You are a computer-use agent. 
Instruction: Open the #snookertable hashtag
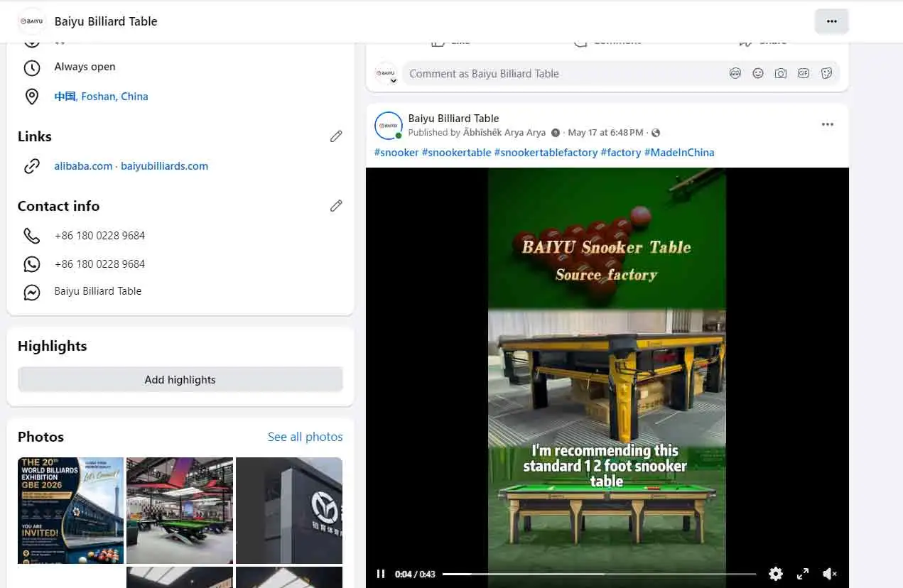click(x=456, y=153)
